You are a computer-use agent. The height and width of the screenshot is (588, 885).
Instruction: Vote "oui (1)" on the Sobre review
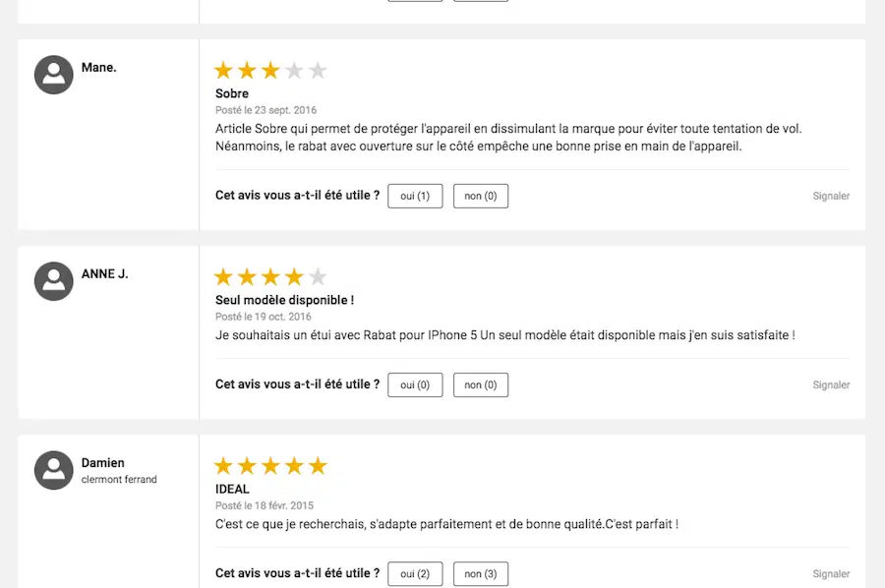pyautogui.click(x=415, y=196)
